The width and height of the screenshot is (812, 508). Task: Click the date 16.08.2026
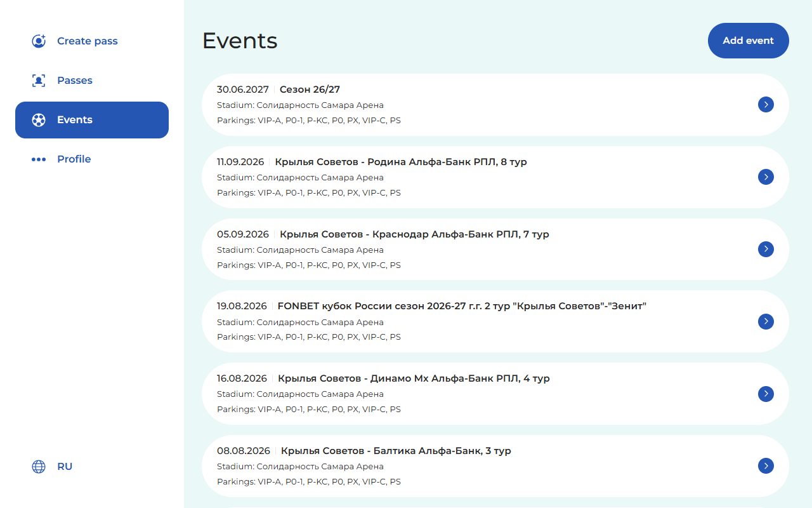pyautogui.click(x=242, y=378)
